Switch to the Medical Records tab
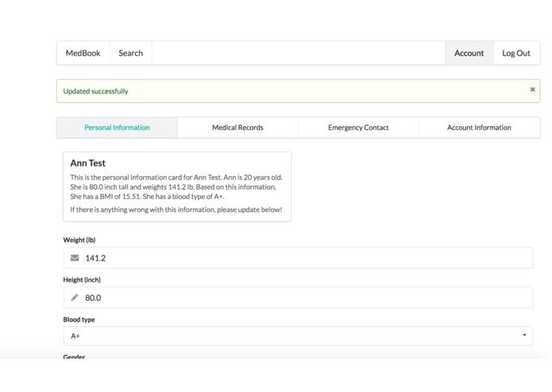This screenshot has height=392, width=552. (237, 128)
